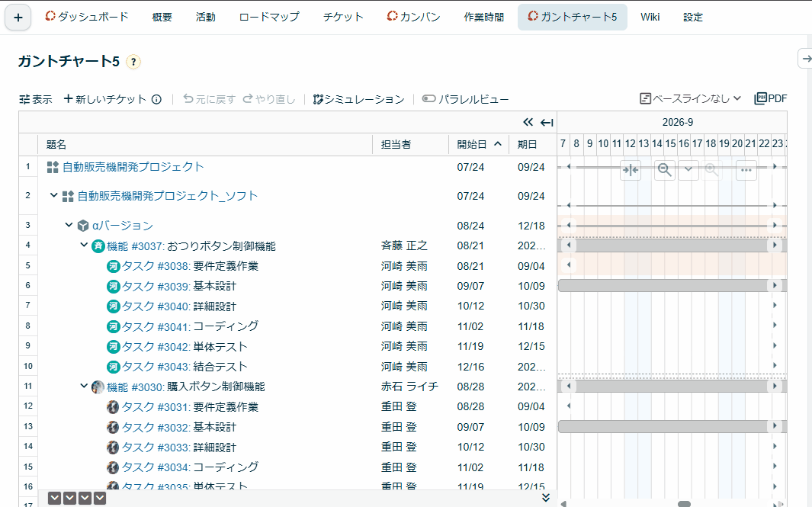The image size is (812, 507).
Task: Click left bar arrow on the 08/28–09/04 重田 Gantt row
Action: (x=569, y=406)
